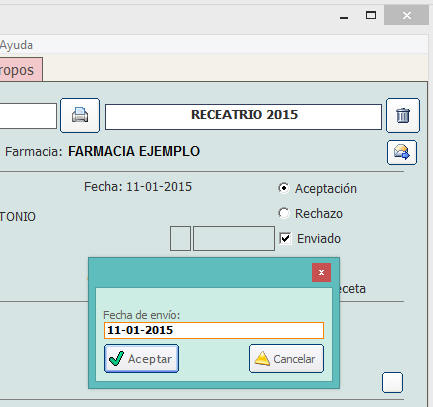The height and width of the screenshot is (407, 433).
Task: Click the trash can delete icon
Action: click(x=403, y=115)
